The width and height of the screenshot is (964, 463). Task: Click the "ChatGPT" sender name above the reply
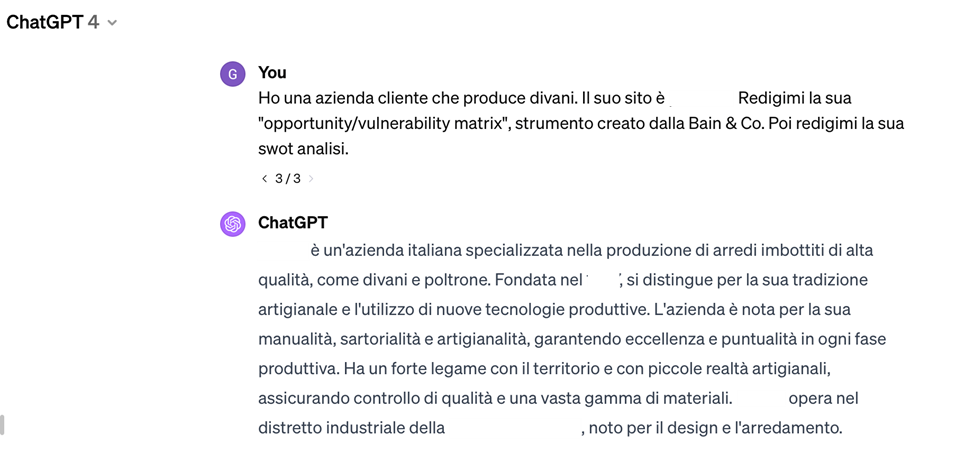(x=293, y=222)
